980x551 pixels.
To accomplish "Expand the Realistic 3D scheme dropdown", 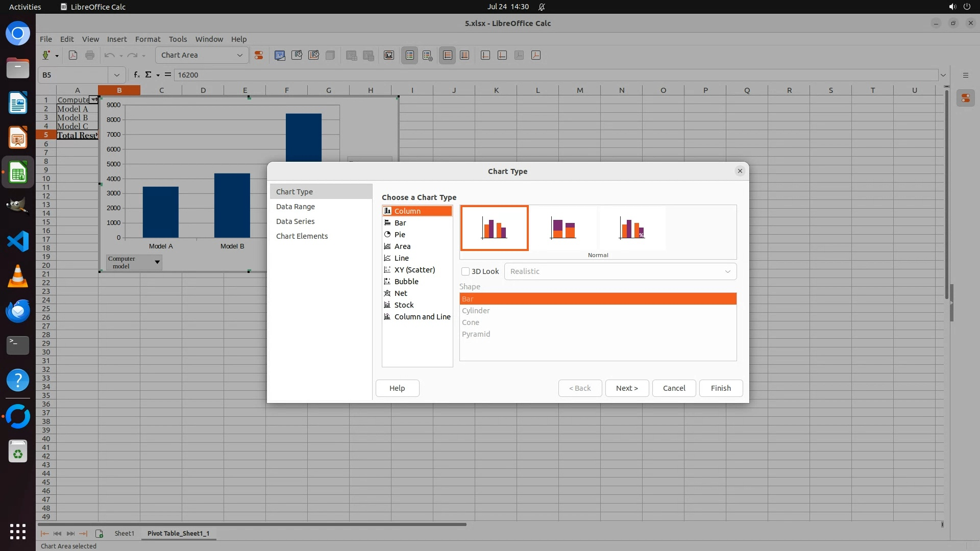I will (x=727, y=271).
